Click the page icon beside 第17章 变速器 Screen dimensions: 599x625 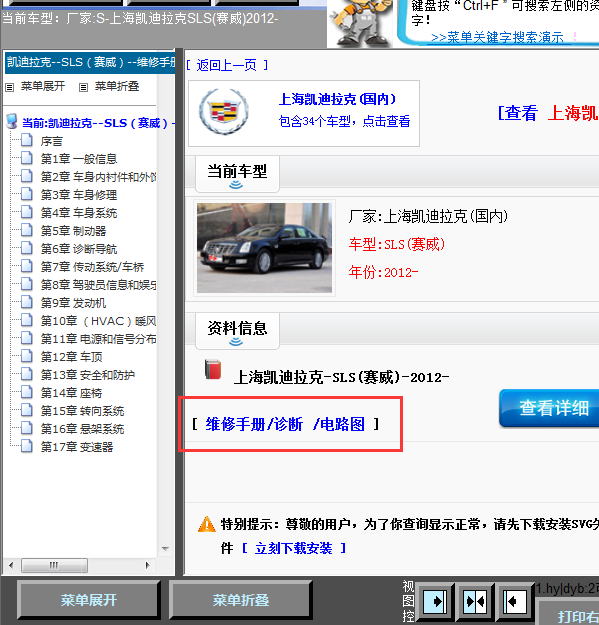(x=27, y=446)
